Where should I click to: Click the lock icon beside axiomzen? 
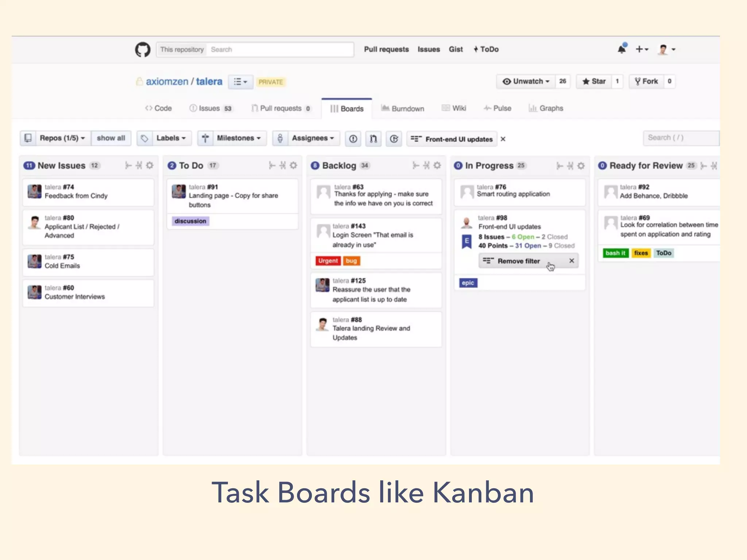tap(139, 81)
